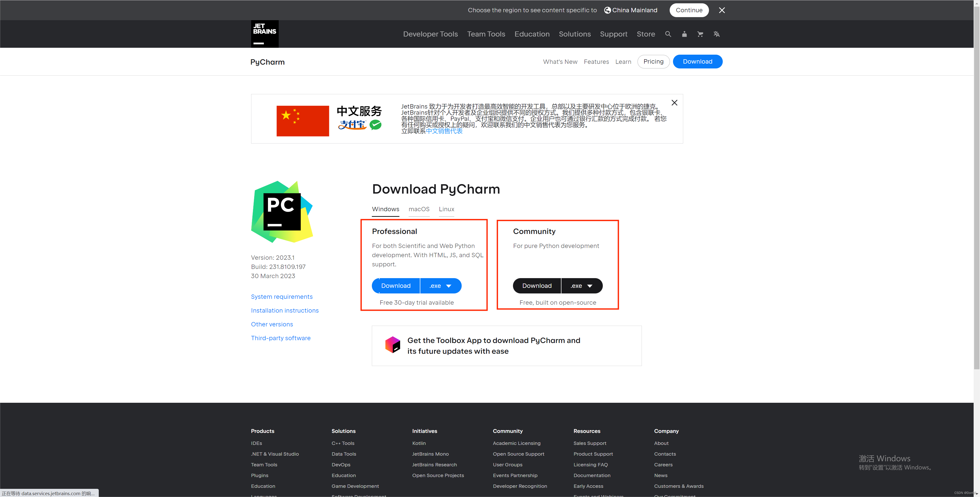Open Other versions link
980x497 pixels.
[x=272, y=324]
